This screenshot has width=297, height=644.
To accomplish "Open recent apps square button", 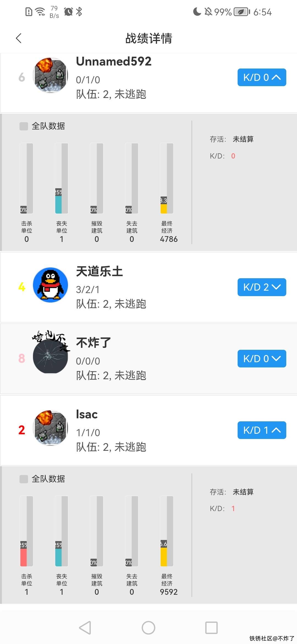I will (x=211, y=628).
